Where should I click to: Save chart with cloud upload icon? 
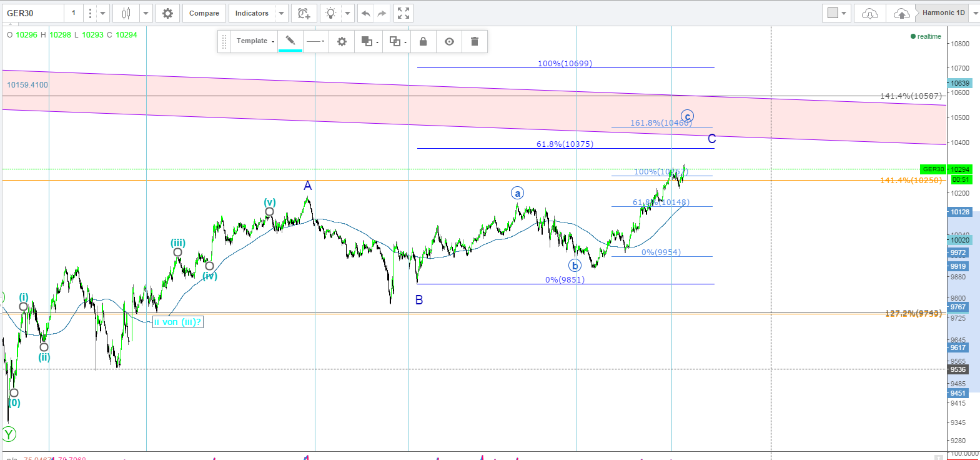point(901,13)
